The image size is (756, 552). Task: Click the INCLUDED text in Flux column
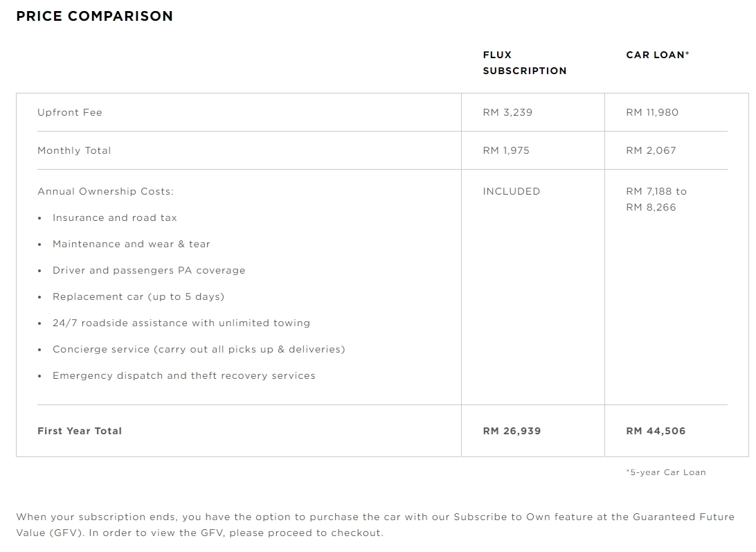(511, 191)
